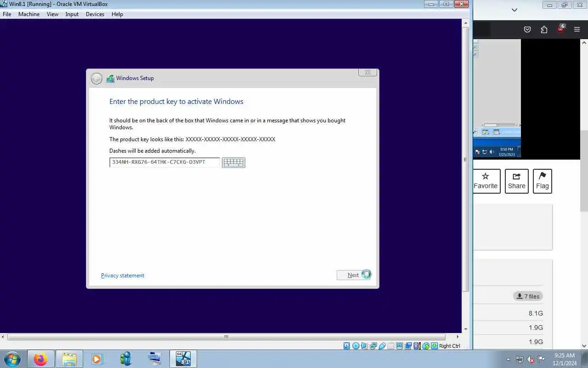The image size is (588, 368).
Task: Click the Favorite star button in Firefox
Action: point(486,181)
